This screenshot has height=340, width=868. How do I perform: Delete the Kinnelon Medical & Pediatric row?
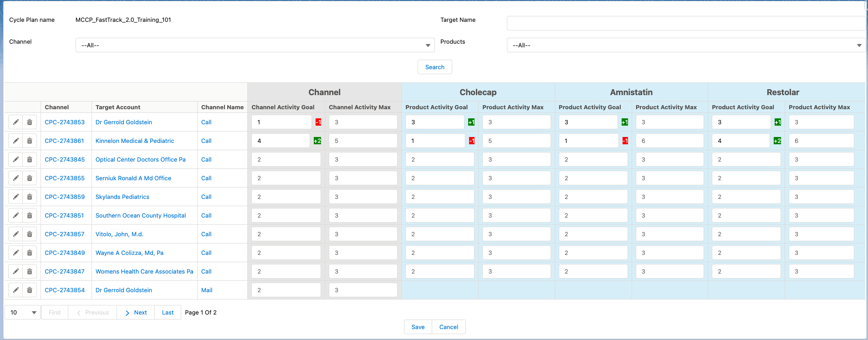click(30, 141)
